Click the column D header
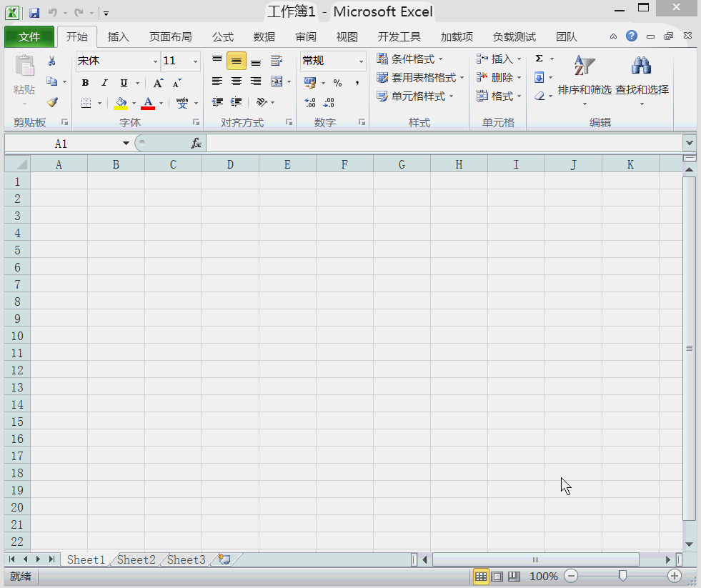 tap(230, 164)
